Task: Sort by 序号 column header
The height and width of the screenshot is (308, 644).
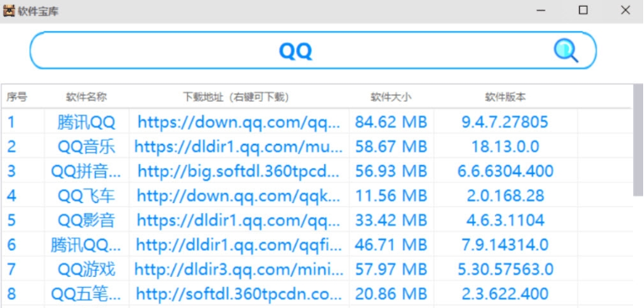Action: coord(17,98)
